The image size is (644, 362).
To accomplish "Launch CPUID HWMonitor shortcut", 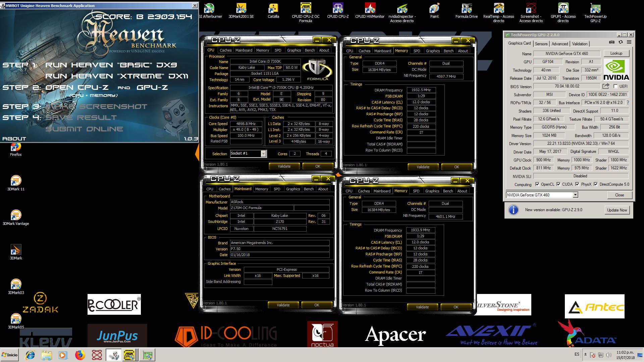I will pyautogui.click(x=370, y=11).
